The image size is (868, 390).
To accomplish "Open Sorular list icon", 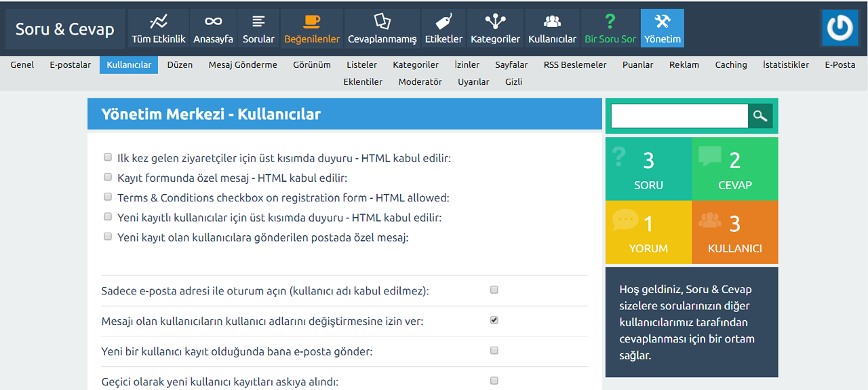I will click(x=258, y=22).
